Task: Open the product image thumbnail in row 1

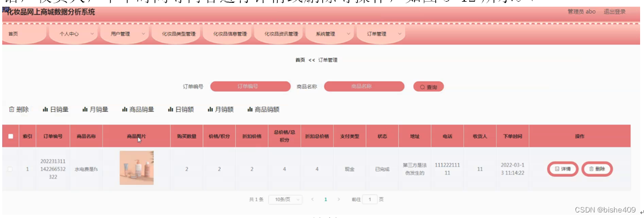Action: pyautogui.click(x=136, y=168)
